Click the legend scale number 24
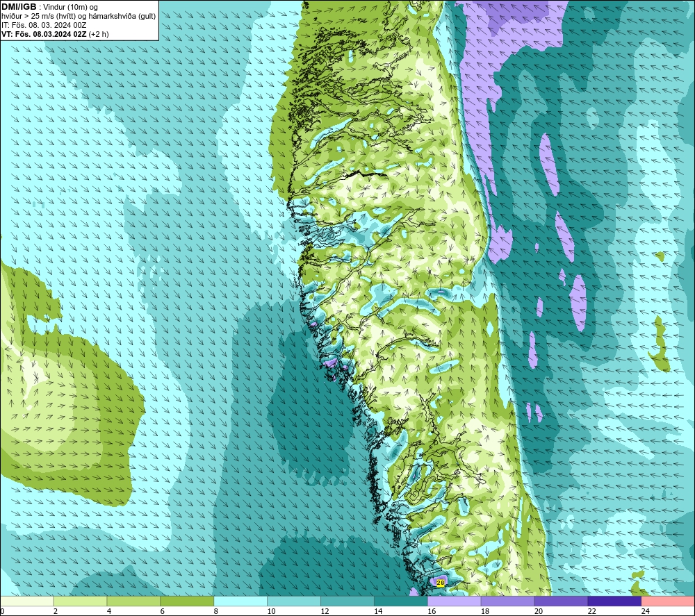This screenshot has width=695, height=616. click(646, 611)
